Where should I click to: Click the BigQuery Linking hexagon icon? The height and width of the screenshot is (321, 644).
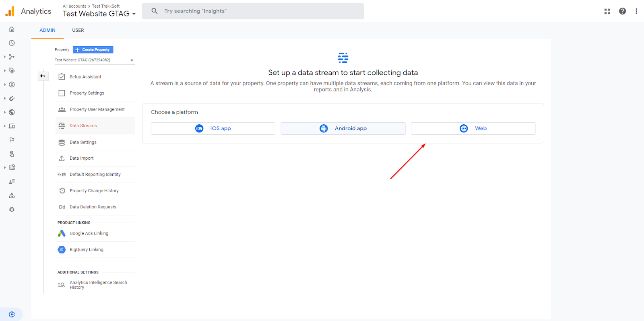point(62,250)
